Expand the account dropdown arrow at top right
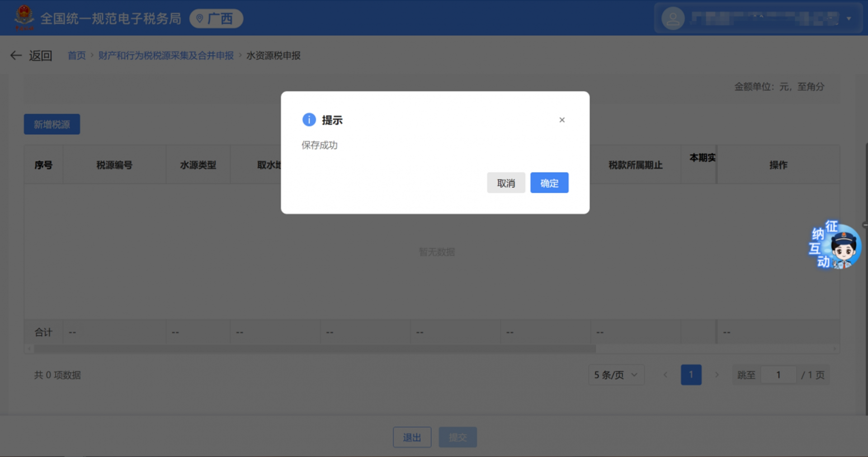The height and width of the screenshot is (457, 868). (850, 18)
